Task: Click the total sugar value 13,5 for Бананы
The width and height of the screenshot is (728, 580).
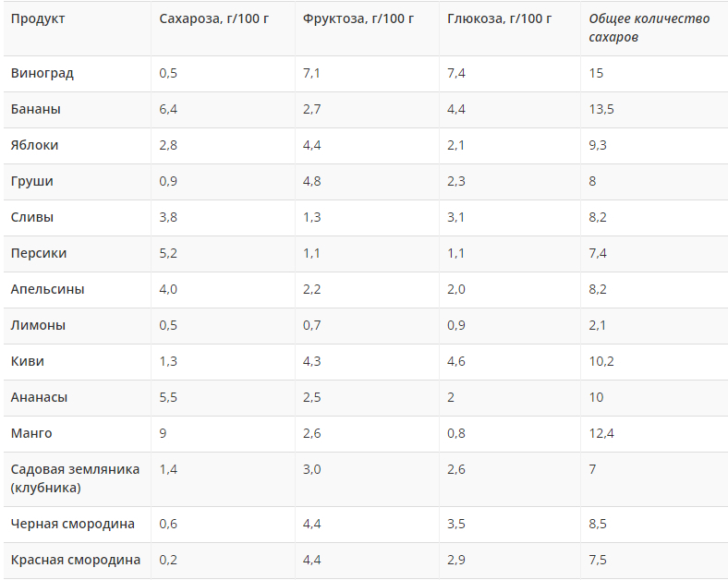Action: point(601,109)
